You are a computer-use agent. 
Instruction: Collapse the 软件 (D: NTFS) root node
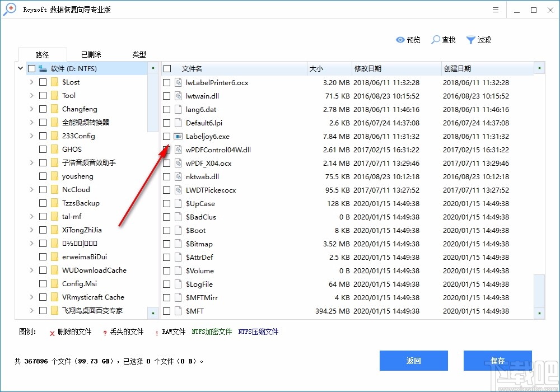(x=20, y=68)
